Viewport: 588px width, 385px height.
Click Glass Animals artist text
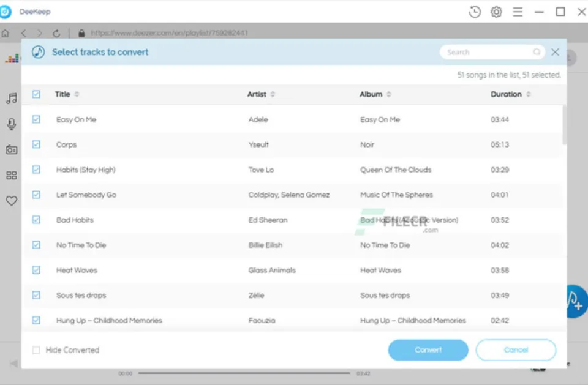pos(272,271)
